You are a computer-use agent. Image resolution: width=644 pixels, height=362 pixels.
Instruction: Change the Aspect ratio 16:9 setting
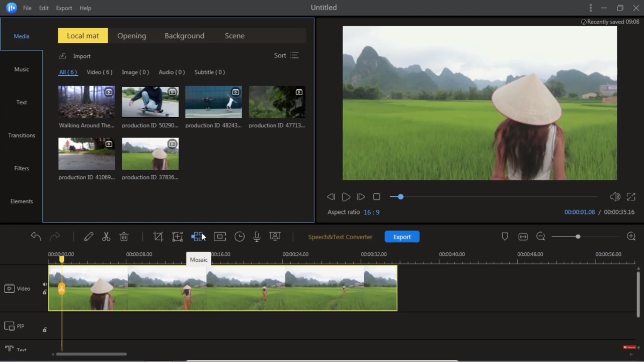point(371,212)
